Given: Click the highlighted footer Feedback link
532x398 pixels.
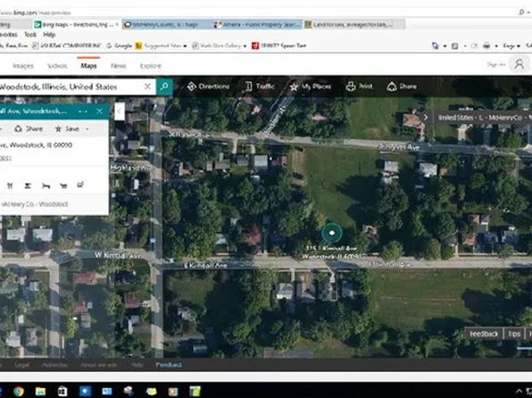Looking at the screenshot, I should pyautogui.click(x=169, y=365).
